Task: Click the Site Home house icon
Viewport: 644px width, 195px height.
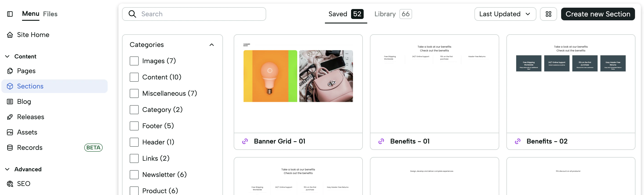Action: [10, 35]
